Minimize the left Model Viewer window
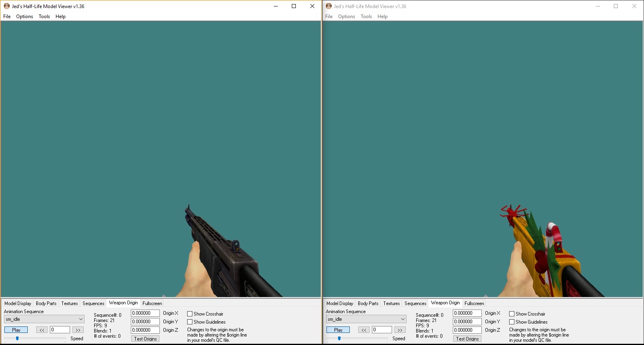 tap(276, 6)
